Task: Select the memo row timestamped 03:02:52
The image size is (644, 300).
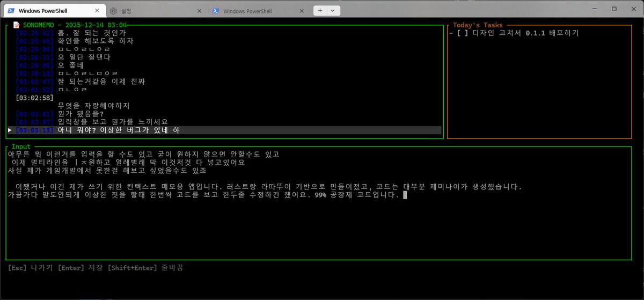Action: point(225,90)
